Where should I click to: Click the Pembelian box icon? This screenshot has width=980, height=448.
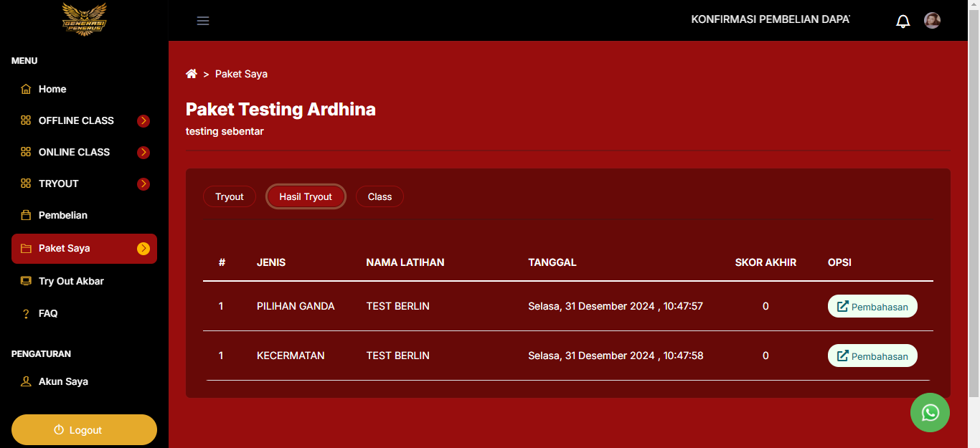tap(26, 215)
